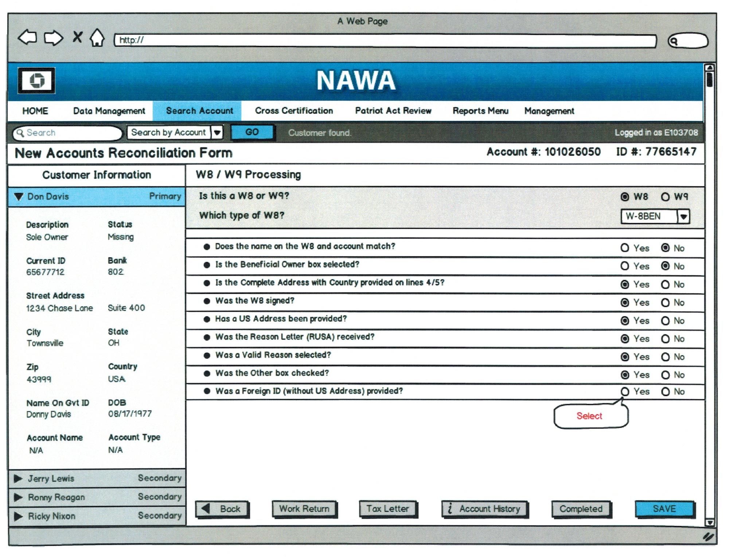Click the Account #: 101026050 text

pyautogui.click(x=543, y=152)
